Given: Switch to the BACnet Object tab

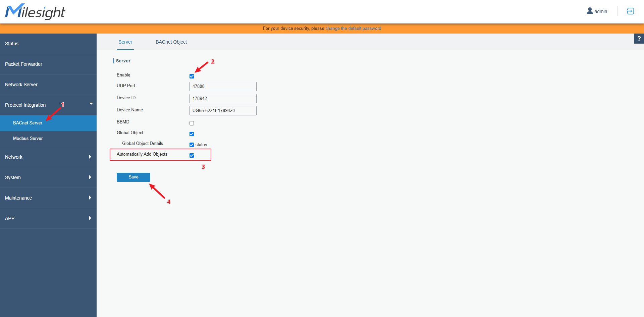Looking at the screenshot, I should click(171, 42).
